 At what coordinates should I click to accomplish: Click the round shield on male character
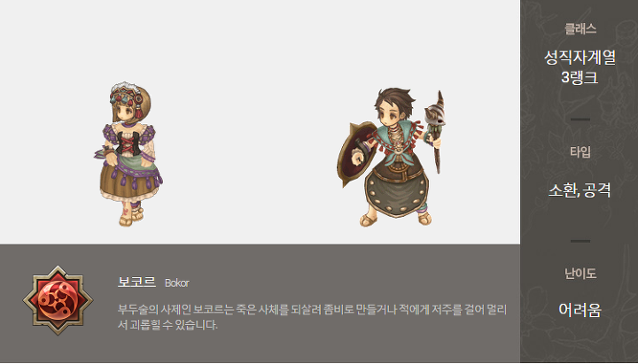tap(355, 154)
